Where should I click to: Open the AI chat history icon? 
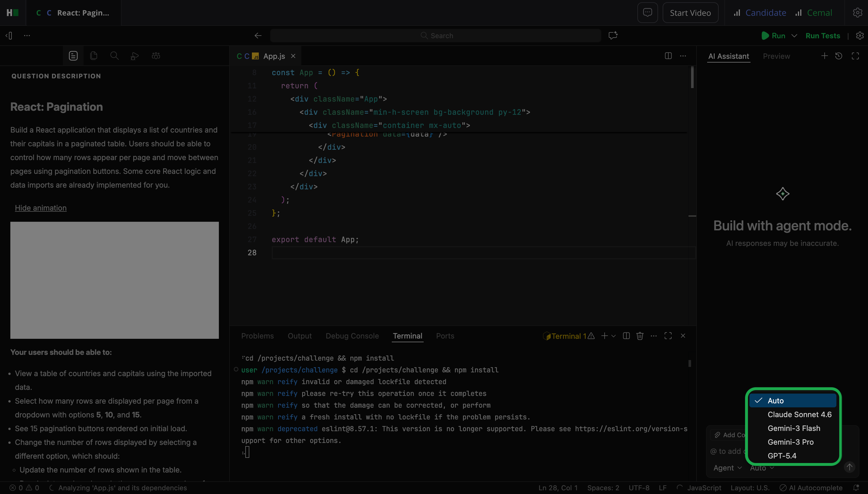[x=838, y=56]
